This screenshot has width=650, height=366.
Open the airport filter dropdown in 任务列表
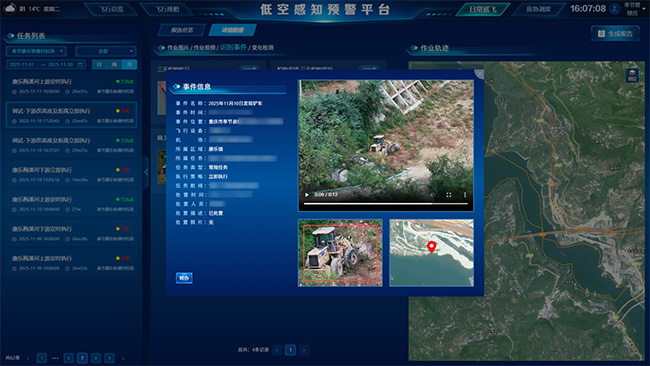coord(36,51)
